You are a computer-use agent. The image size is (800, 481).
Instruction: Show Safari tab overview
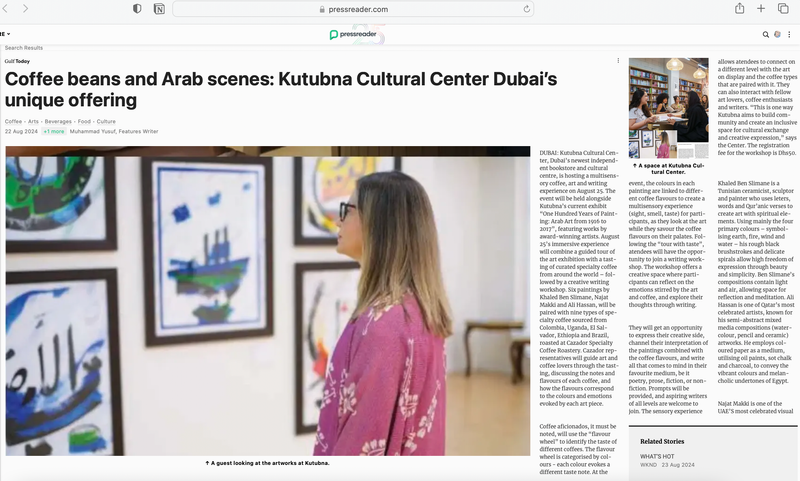pyautogui.click(x=783, y=8)
